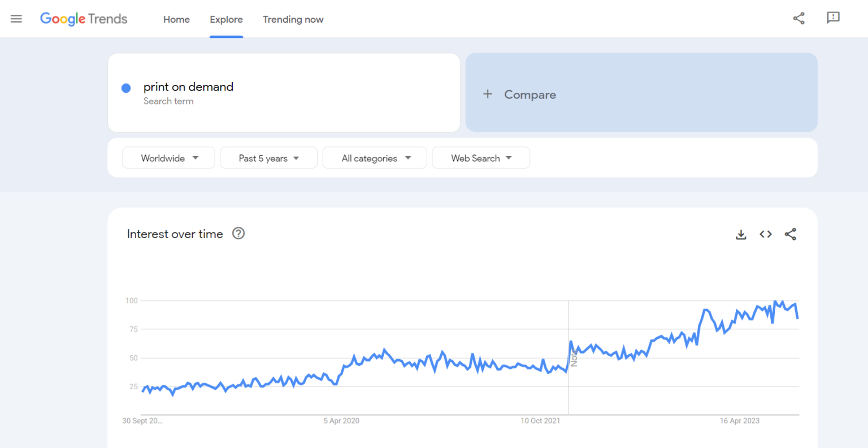Send feedback using the feedback icon
Image resolution: width=868 pixels, height=448 pixels.
click(x=833, y=18)
